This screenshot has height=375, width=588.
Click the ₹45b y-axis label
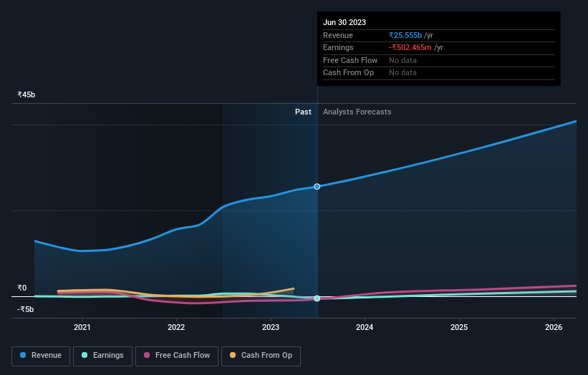point(26,94)
